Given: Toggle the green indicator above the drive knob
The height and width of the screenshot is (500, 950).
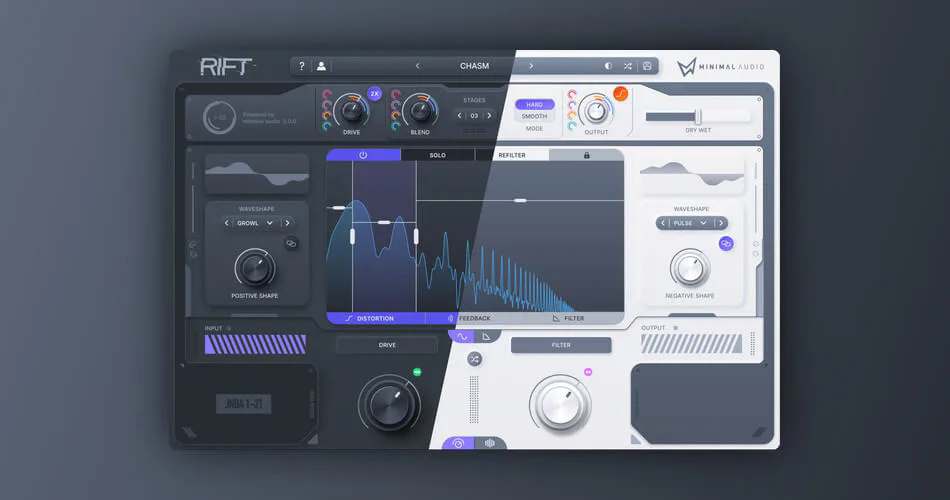Looking at the screenshot, I should tap(417, 372).
